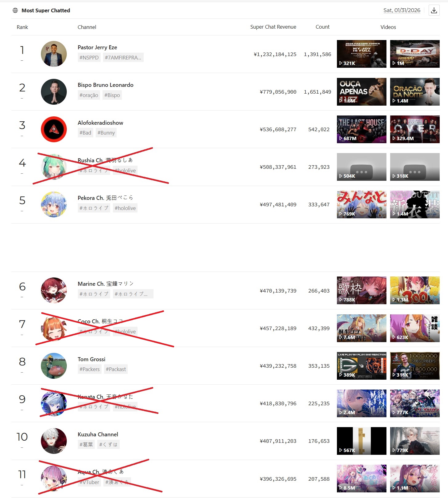This screenshot has height=501, width=448.
Task: Download the Most Super Chatted ranking
Action: click(x=434, y=10)
